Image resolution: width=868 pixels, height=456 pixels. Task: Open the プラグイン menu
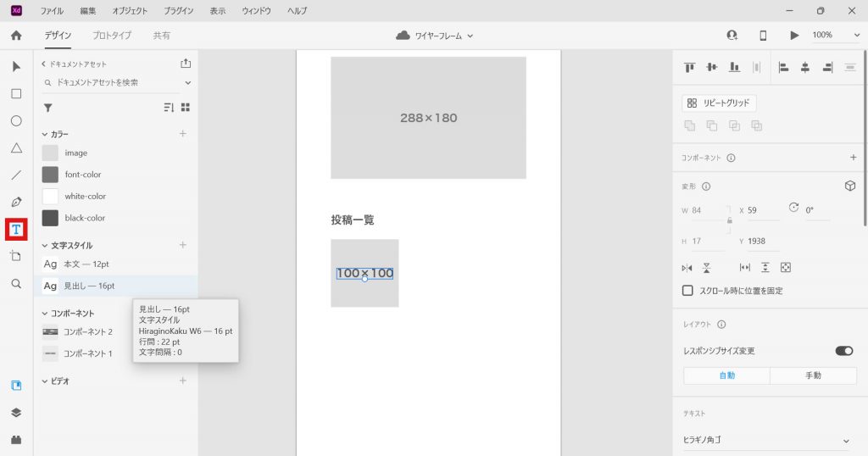point(178,10)
